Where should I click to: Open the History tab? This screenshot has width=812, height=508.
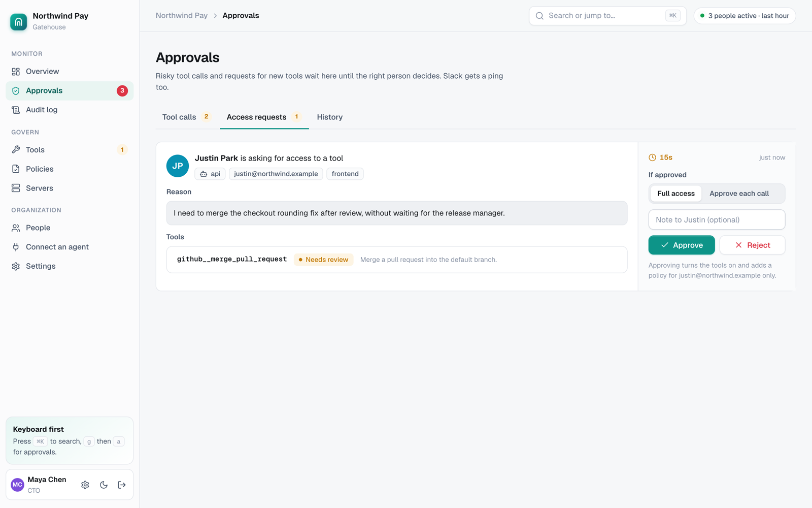point(330,117)
